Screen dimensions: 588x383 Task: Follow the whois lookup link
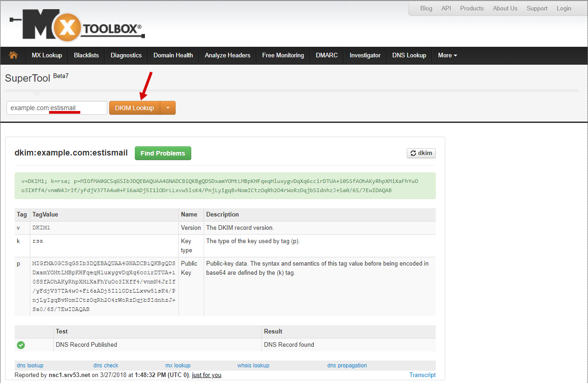(253, 366)
